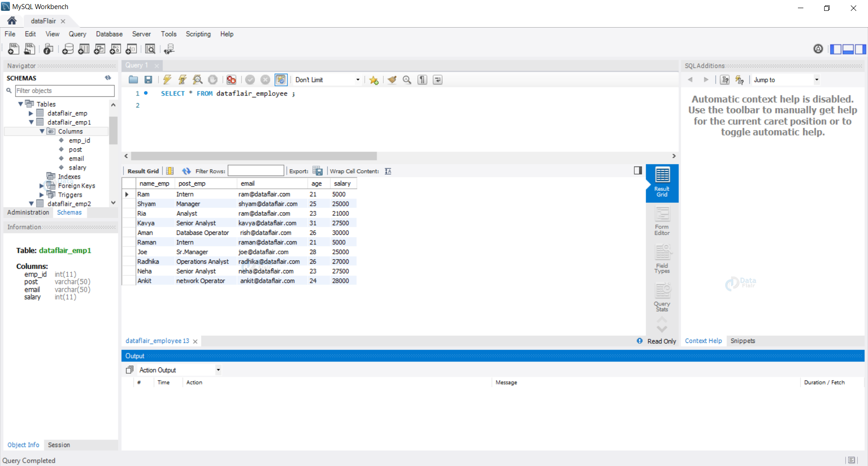This screenshot has height=466, width=868.
Task: Show Query Stats panel
Action: 662,297
